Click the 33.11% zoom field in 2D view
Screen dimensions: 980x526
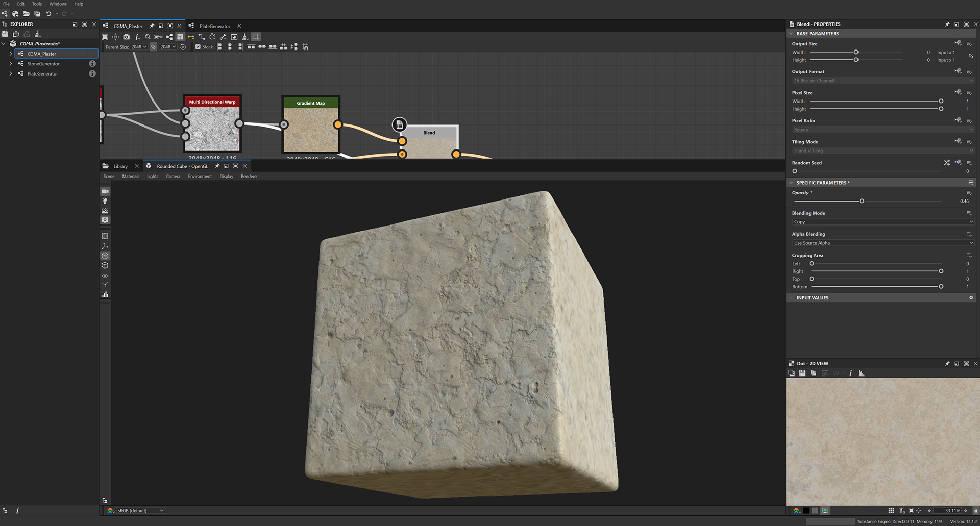[x=948, y=510]
